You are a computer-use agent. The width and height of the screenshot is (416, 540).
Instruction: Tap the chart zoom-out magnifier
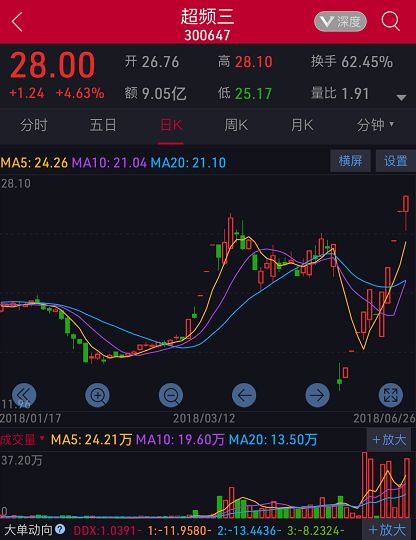coord(171,395)
